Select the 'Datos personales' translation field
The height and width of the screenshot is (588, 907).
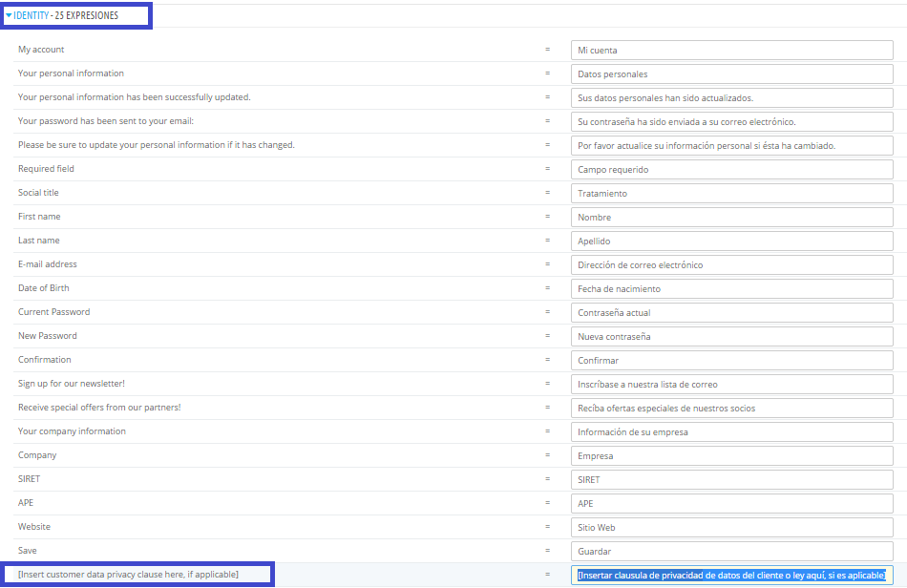coord(731,73)
